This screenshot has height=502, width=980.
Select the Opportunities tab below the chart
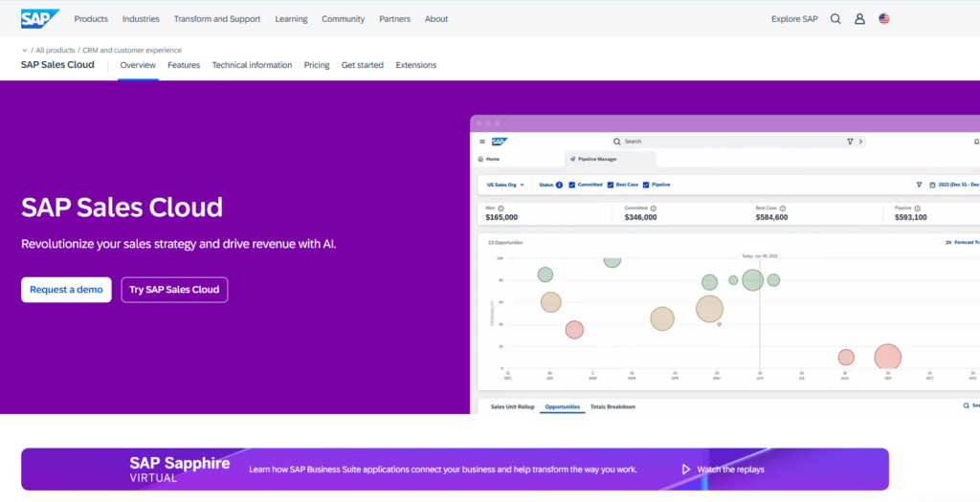[x=563, y=406]
